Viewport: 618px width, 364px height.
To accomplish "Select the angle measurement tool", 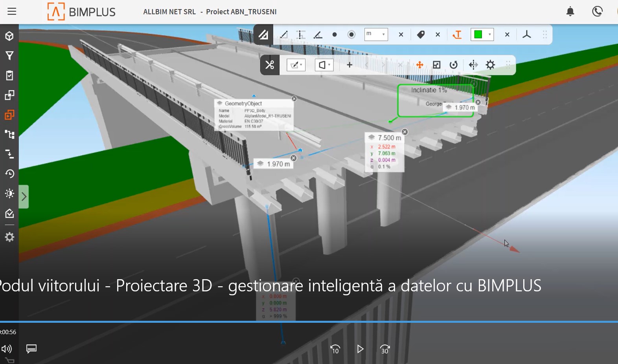I will pos(318,35).
